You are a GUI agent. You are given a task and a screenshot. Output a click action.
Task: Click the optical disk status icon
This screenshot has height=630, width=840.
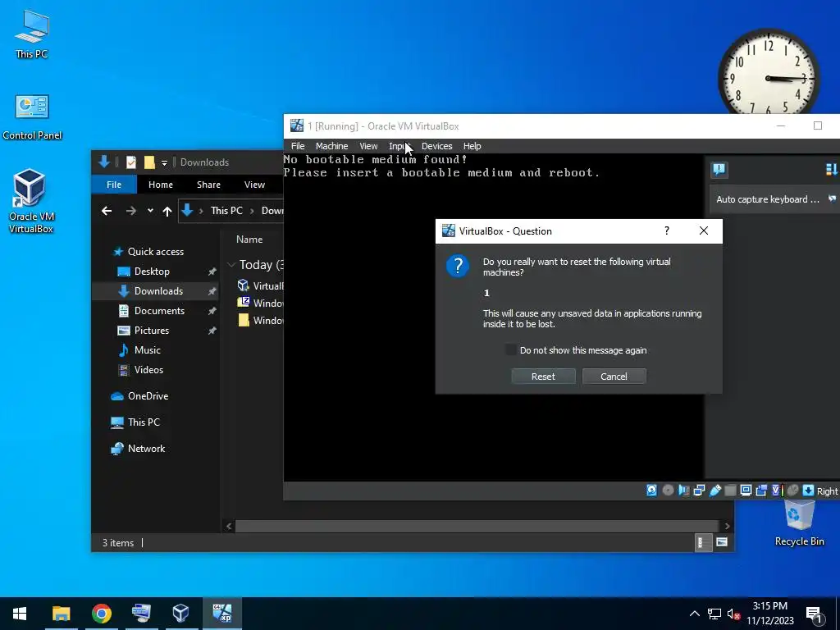(x=668, y=491)
